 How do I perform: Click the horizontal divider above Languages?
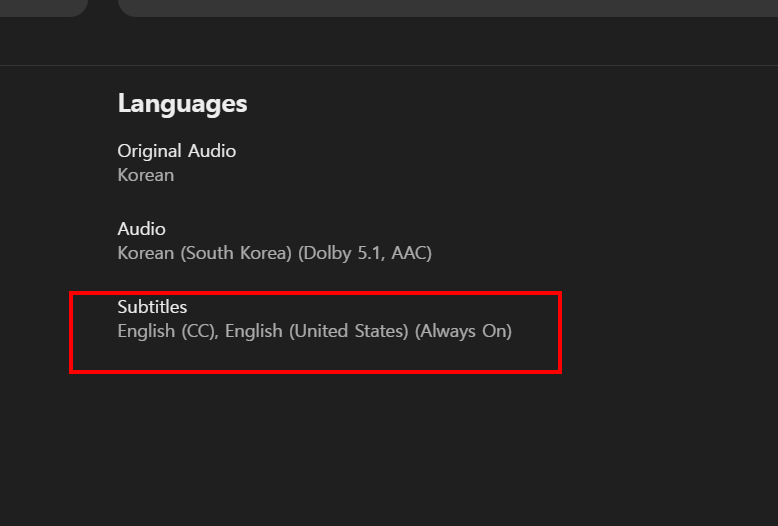(389, 66)
